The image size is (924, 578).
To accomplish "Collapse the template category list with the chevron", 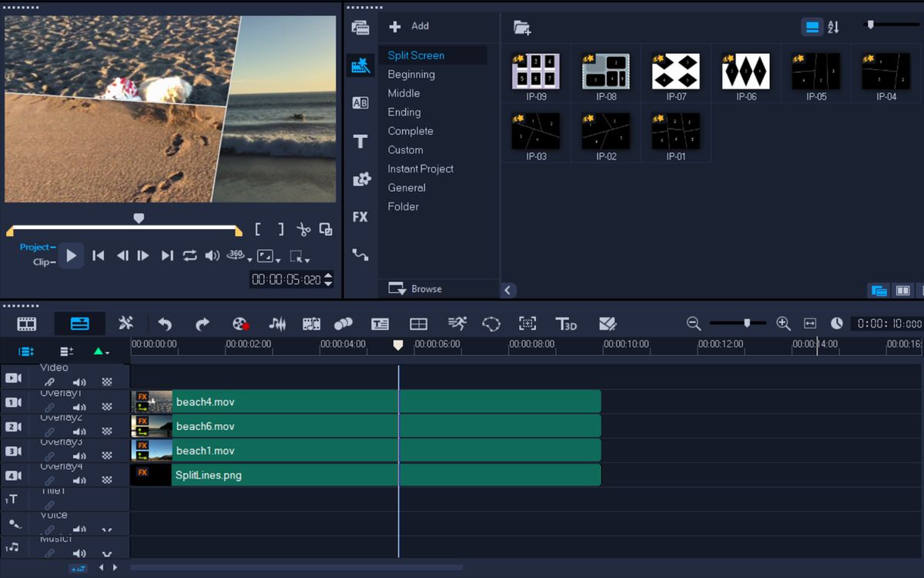I will point(508,291).
